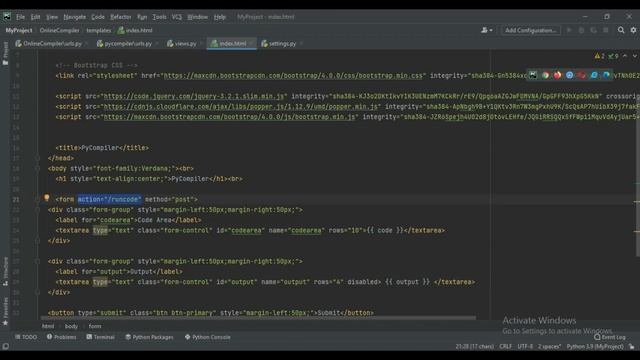This screenshot has width=640, height=360.
Task: Click CRLF line separator status widget
Action: click(x=505, y=347)
